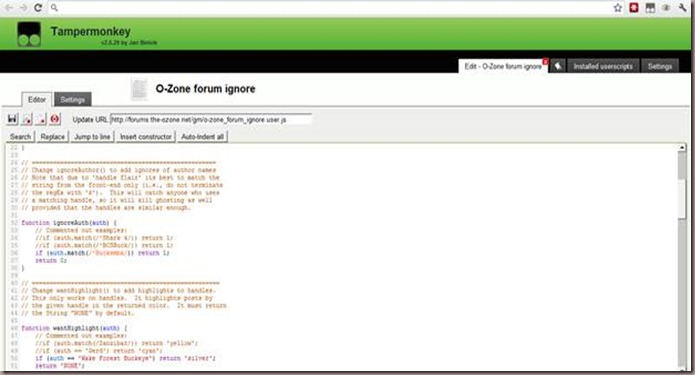
Task: Switch to the Installed userscripts tab
Action: 603,66
